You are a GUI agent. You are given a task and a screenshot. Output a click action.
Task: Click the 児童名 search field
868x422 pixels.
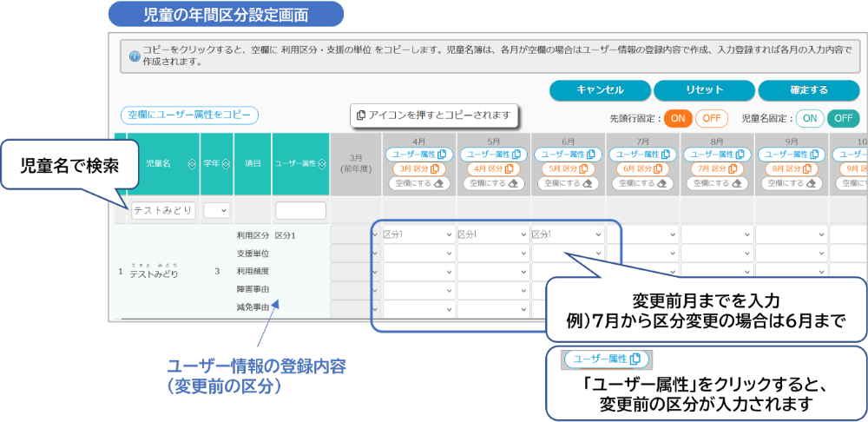pyautogui.click(x=163, y=211)
